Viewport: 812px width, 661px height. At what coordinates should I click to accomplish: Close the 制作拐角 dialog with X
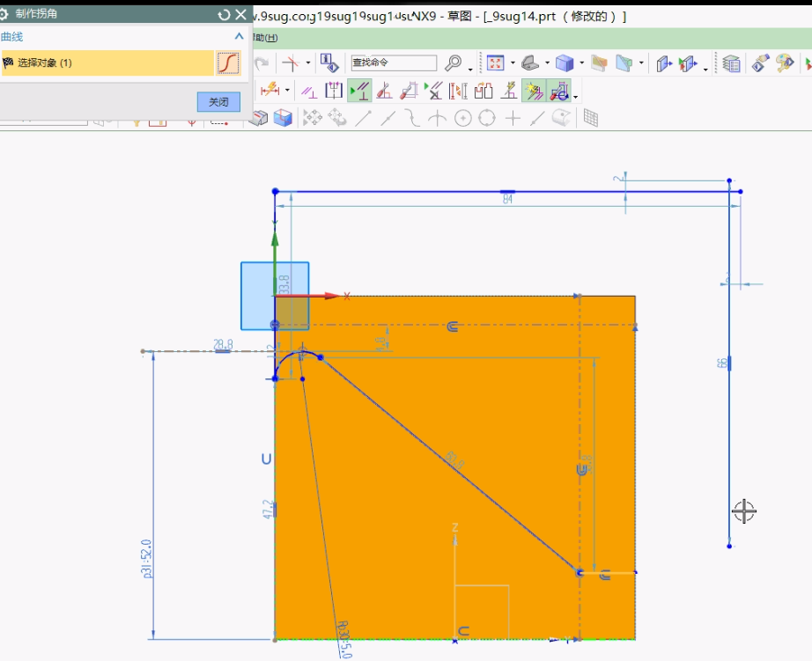240,14
